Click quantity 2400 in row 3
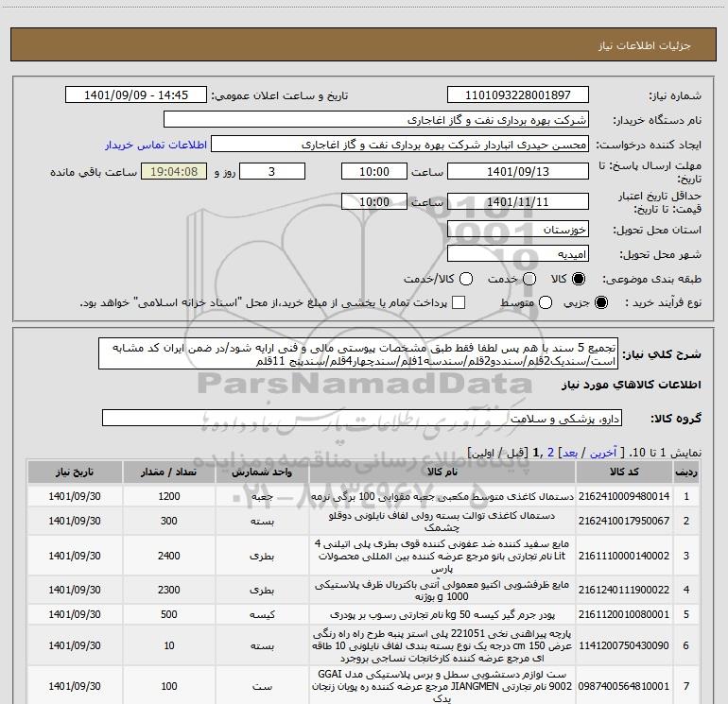The height and width of the screenshot is (704, 728). 168,556
